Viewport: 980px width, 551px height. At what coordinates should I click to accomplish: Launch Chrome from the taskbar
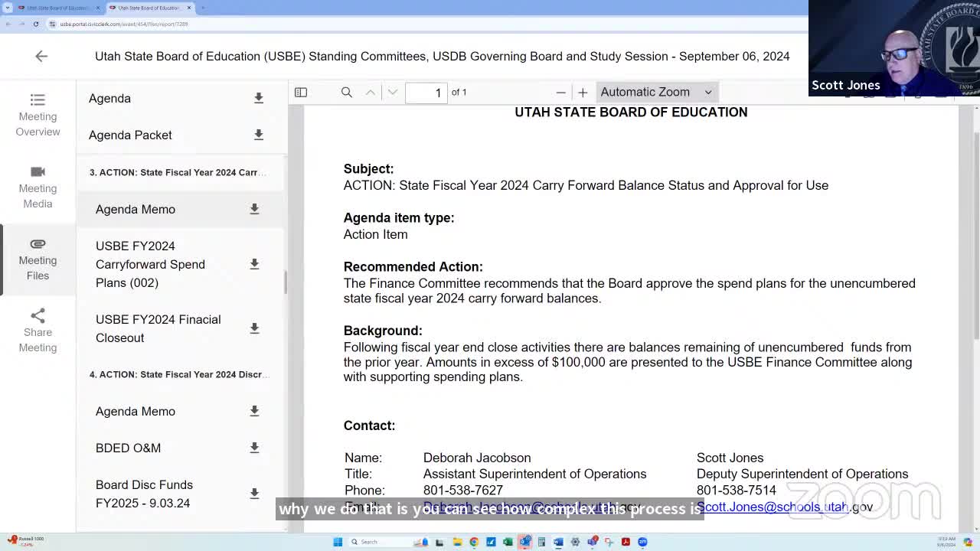474,542
